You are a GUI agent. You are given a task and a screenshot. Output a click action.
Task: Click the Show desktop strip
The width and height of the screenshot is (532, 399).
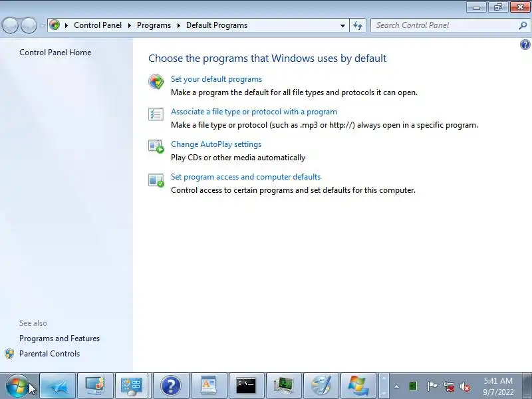click(527, 386)
